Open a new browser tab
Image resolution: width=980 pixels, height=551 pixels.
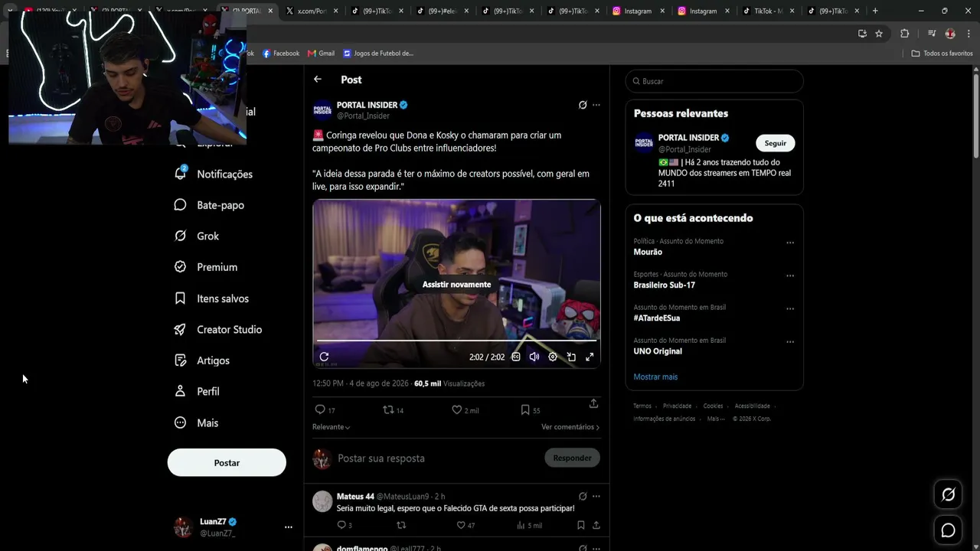[875, 11]
